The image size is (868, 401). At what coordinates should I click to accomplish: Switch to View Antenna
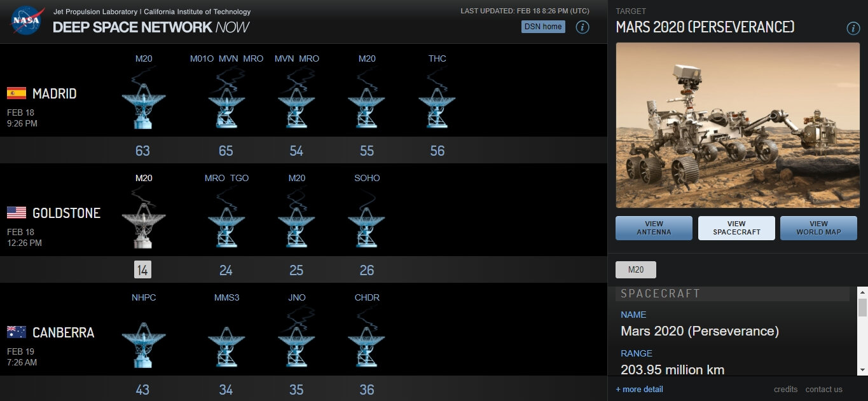point(654,228)
